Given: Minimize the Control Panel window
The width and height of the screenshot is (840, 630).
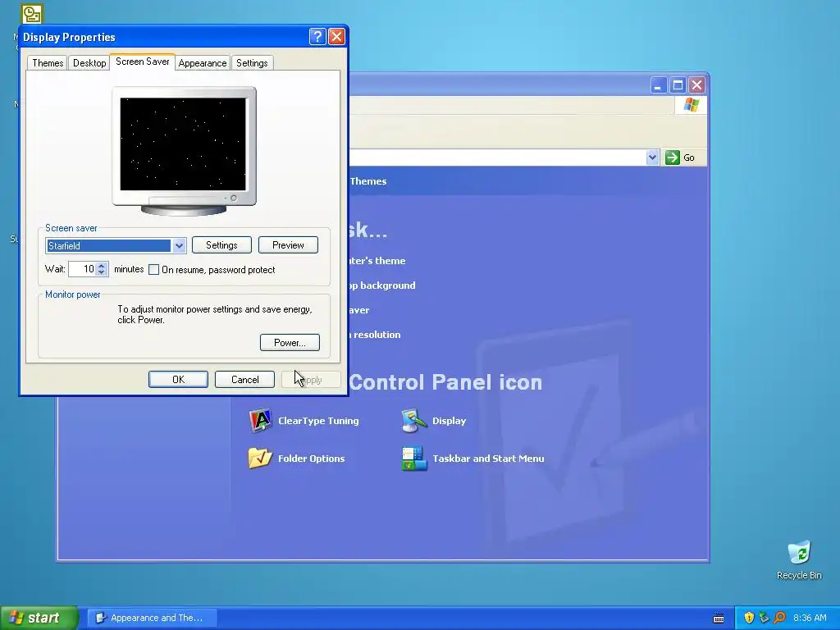Looking at the screenshot, I should pos(659,84).
